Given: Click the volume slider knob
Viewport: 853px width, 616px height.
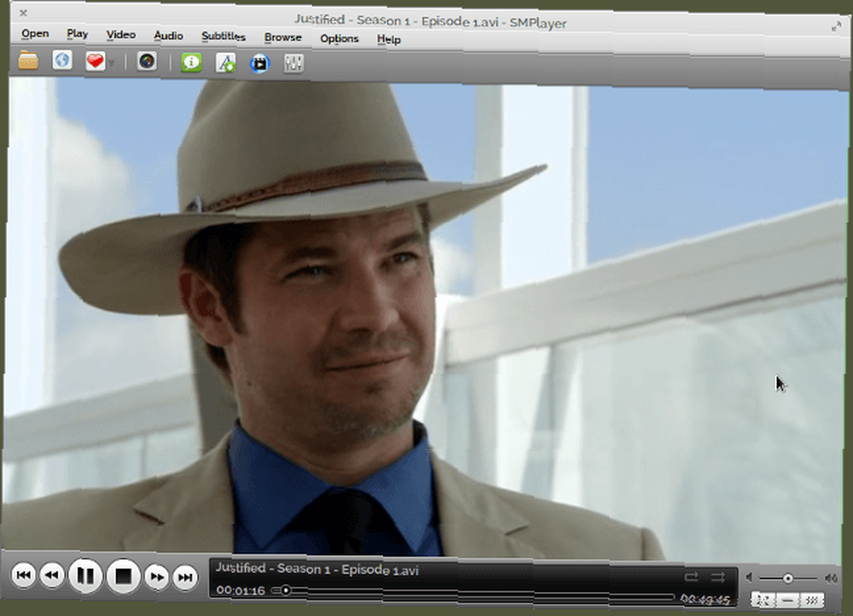Looking at the screenshot, I should pyautogui.click(x=787, y=578).
